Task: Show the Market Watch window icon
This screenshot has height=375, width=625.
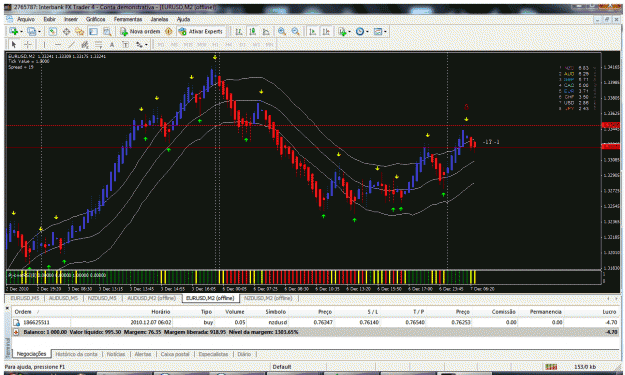Action: coord(52,31)
